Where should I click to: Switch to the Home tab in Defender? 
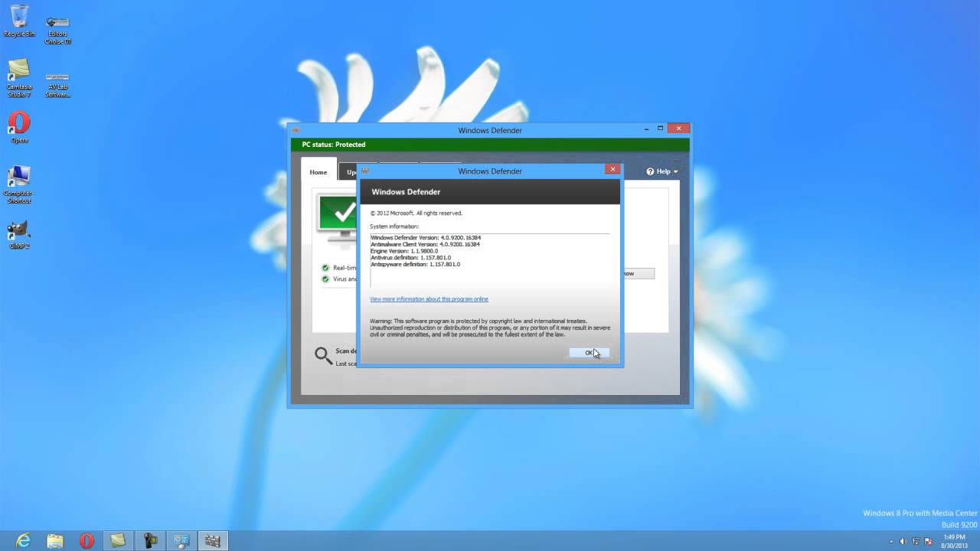click(318, 172)
